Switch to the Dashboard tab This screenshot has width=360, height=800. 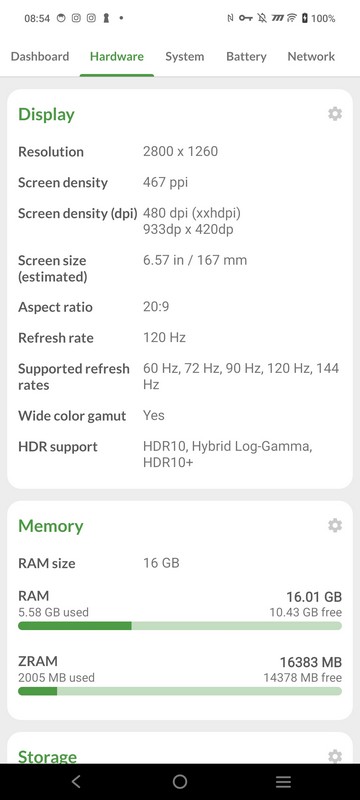point(40,57)
